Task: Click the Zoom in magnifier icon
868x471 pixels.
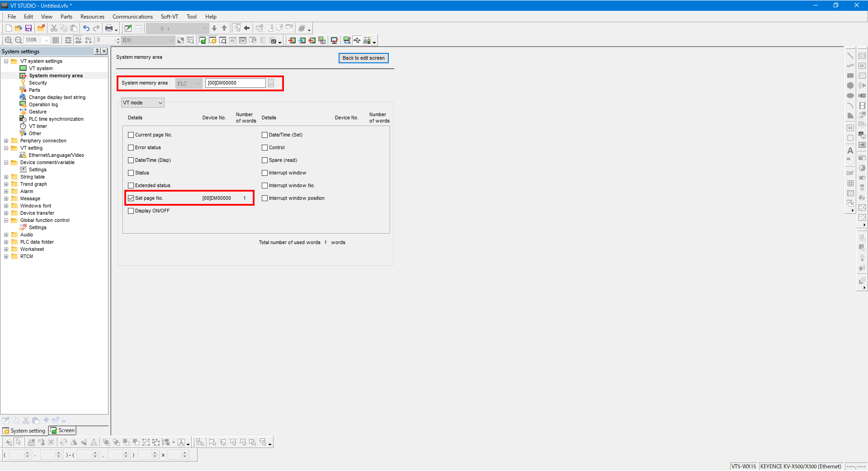Action: point(8,40)
